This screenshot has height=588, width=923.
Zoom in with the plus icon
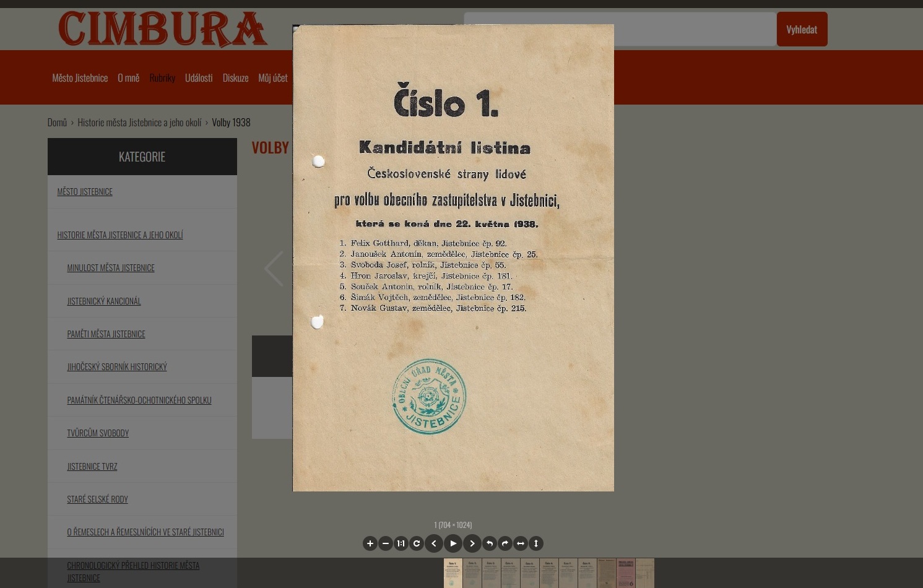tap(370, 543)
